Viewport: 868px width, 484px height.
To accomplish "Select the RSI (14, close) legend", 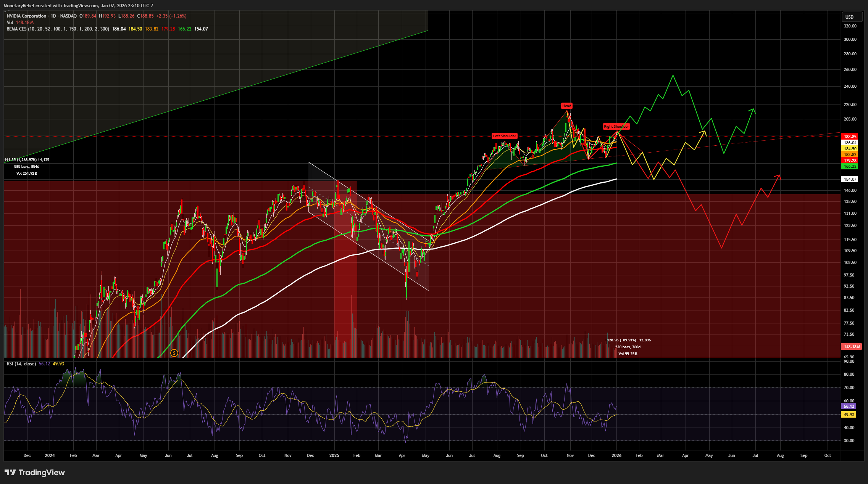I will (21, 364).
